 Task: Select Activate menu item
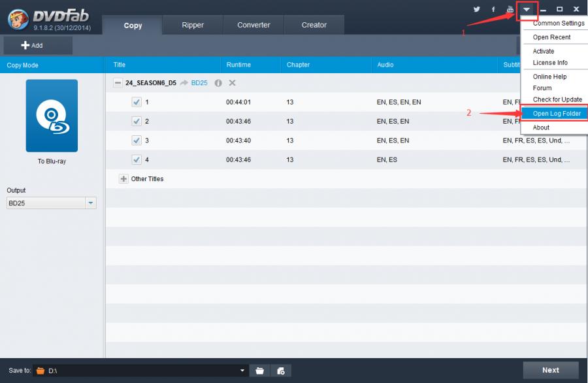point(544,52)
